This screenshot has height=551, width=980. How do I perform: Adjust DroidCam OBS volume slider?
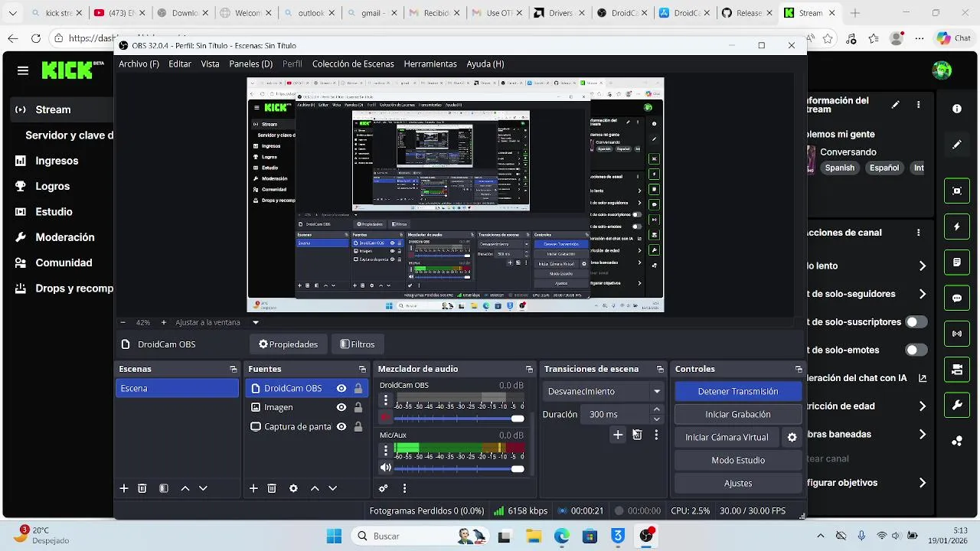click(458, 419)
